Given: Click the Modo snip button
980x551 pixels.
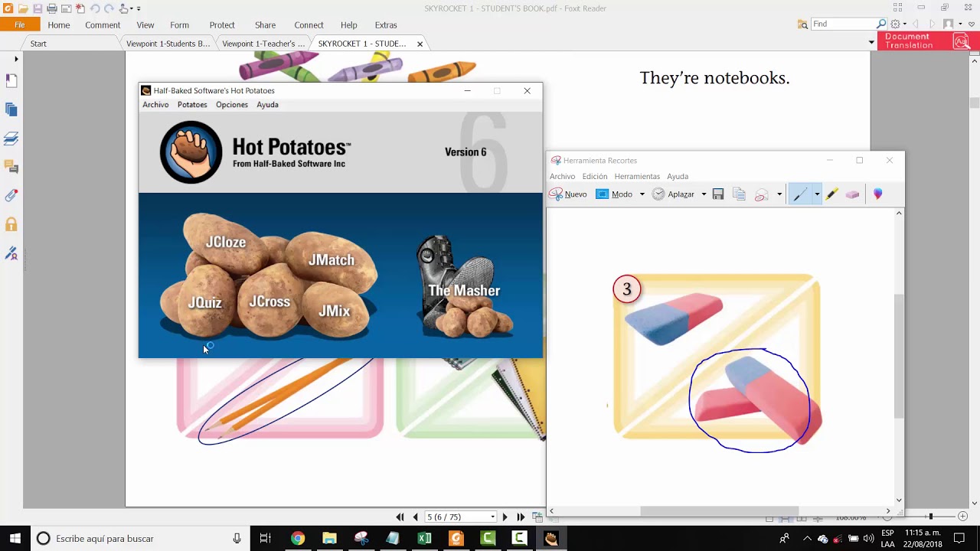Looking at the screenshot, I should pyautogui.click(x=615, y=194).
